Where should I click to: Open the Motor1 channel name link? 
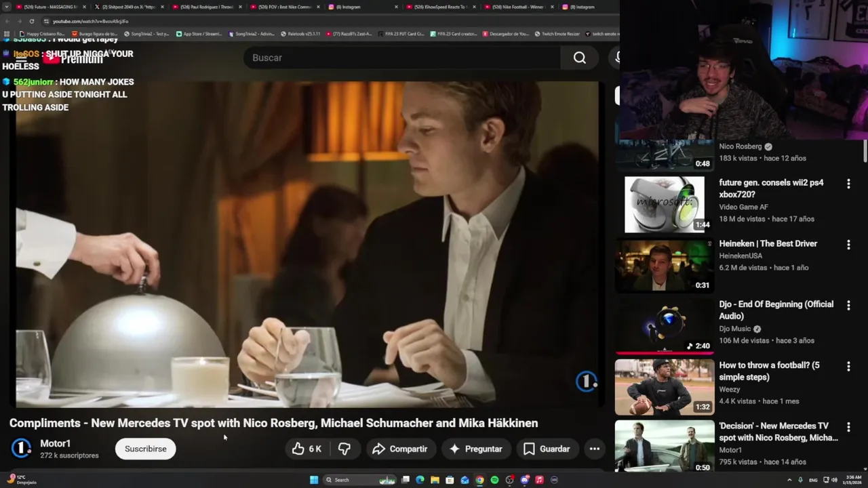56,443
